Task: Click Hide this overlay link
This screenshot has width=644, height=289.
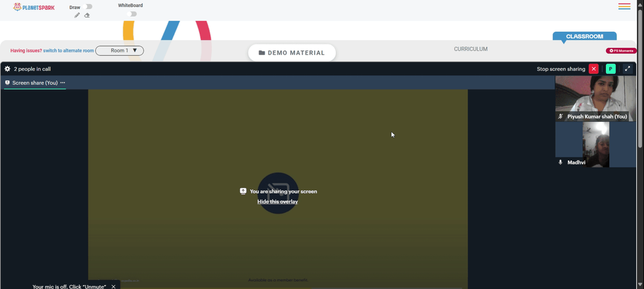Action: pos(278,202)
